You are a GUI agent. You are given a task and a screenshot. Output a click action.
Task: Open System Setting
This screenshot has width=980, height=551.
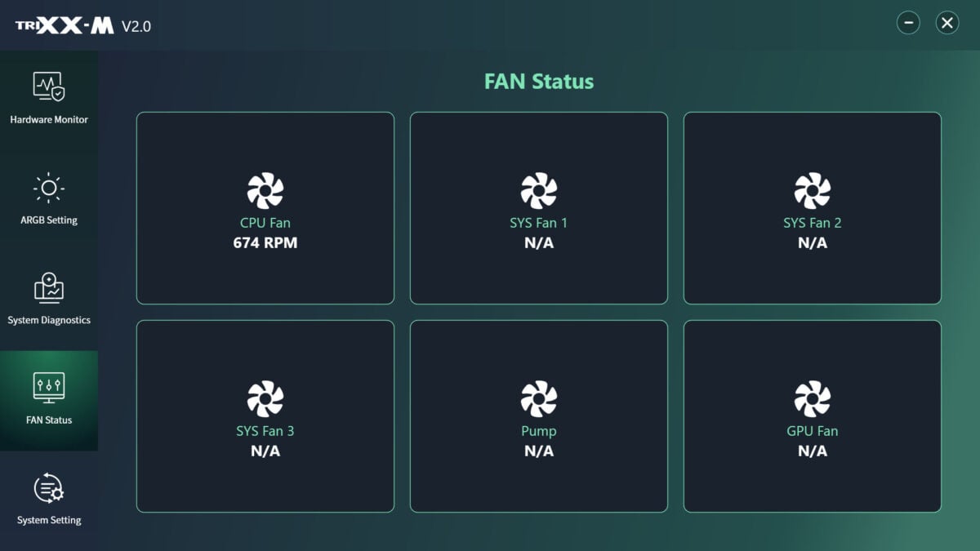(x=49, y=498)
